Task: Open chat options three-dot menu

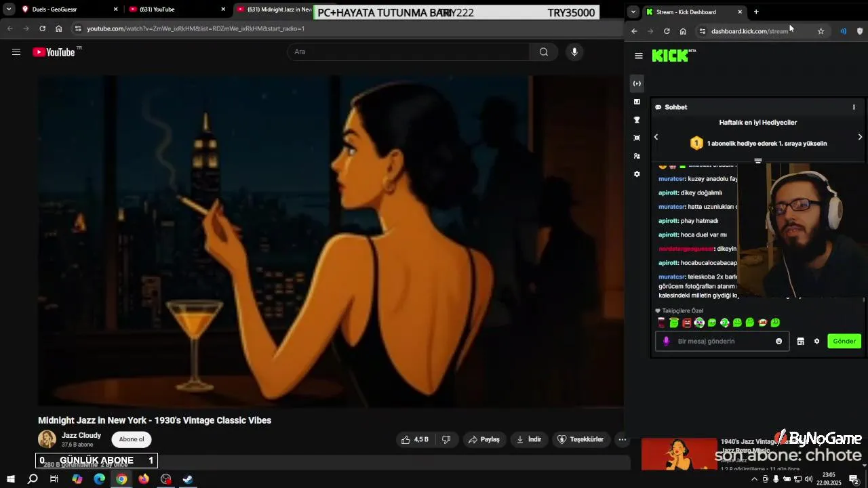Action: pyautogui.click(x=854, y=107)
